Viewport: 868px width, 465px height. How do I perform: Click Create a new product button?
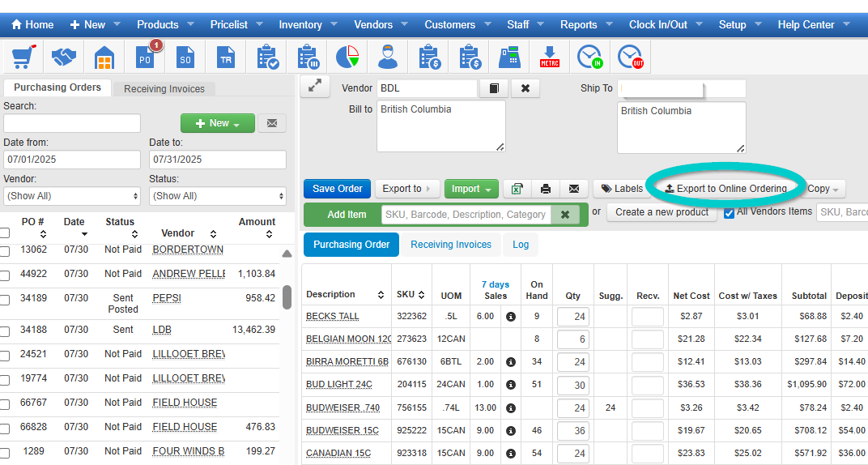[662, 212]
